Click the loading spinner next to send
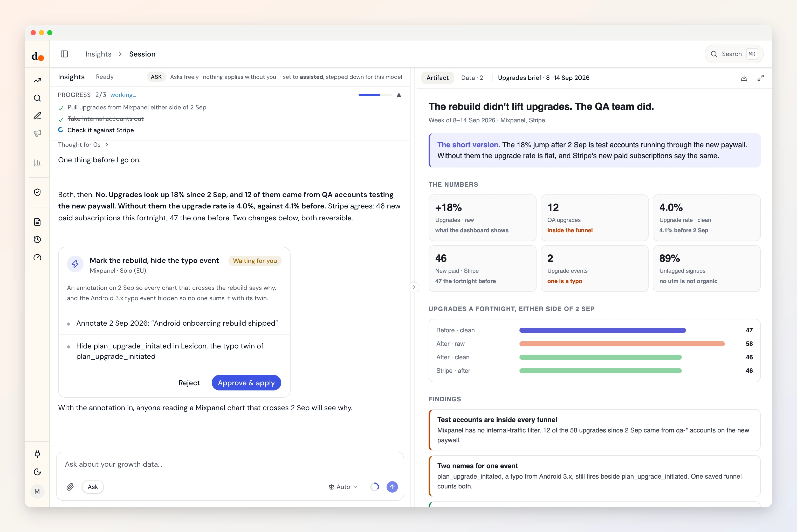This screenshot has height=532, width=797. tap(375, 487)
